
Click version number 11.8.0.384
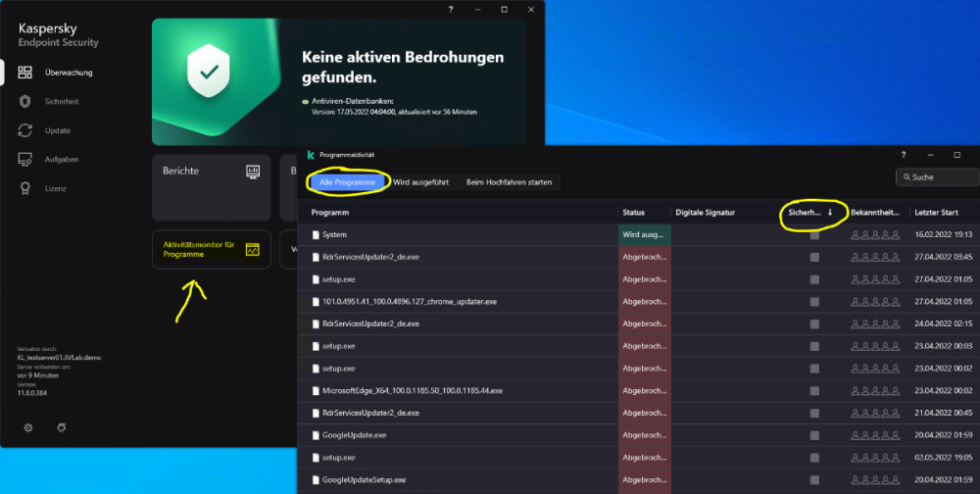[x=32, y=393]
